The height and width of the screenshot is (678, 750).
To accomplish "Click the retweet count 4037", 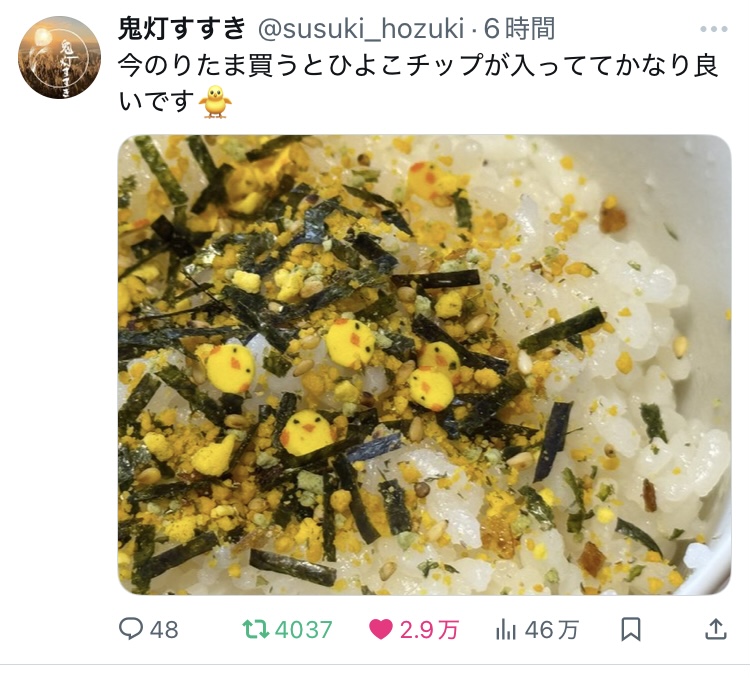I will pyautogui.click(x=304, y=630).
